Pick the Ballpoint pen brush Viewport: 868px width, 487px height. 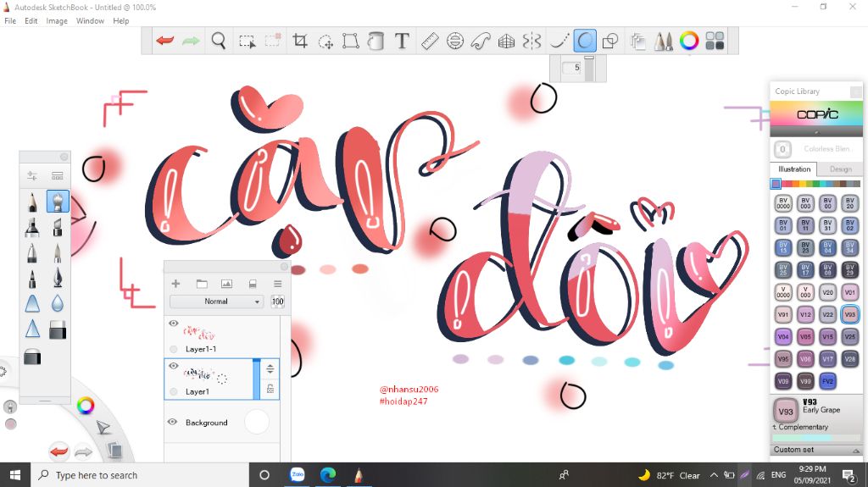pos(32,252)
